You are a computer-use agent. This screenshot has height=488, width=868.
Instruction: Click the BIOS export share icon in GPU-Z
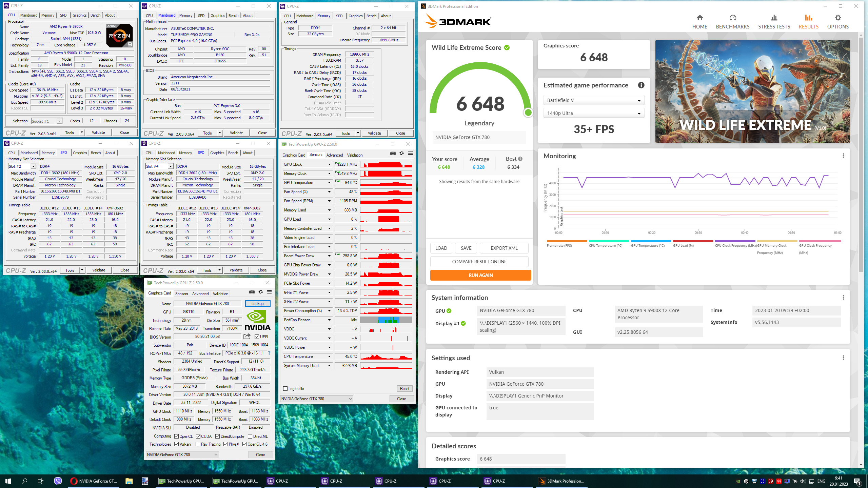tap(247, 337)
